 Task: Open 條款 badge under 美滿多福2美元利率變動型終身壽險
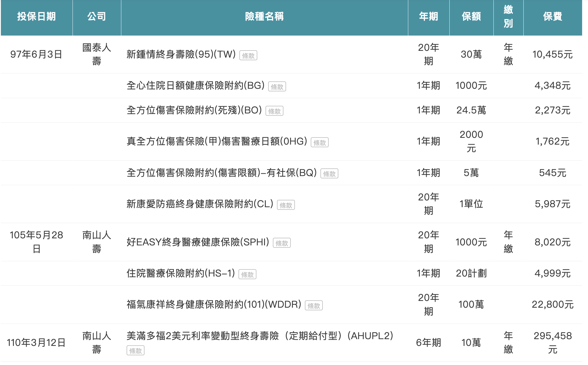coord(135,351)
